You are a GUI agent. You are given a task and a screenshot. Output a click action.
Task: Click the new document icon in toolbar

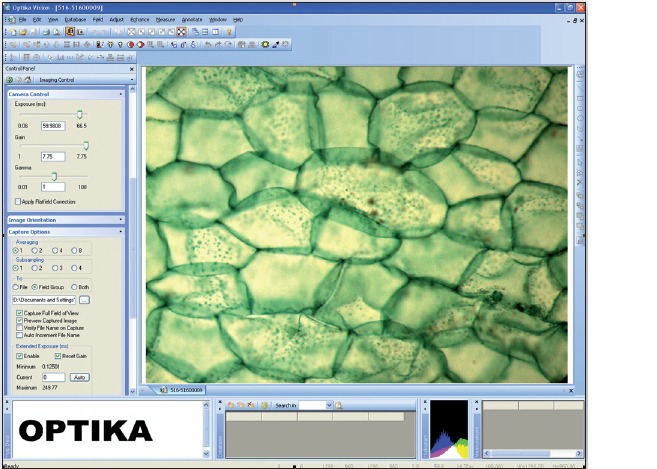[x=10, y=32]
